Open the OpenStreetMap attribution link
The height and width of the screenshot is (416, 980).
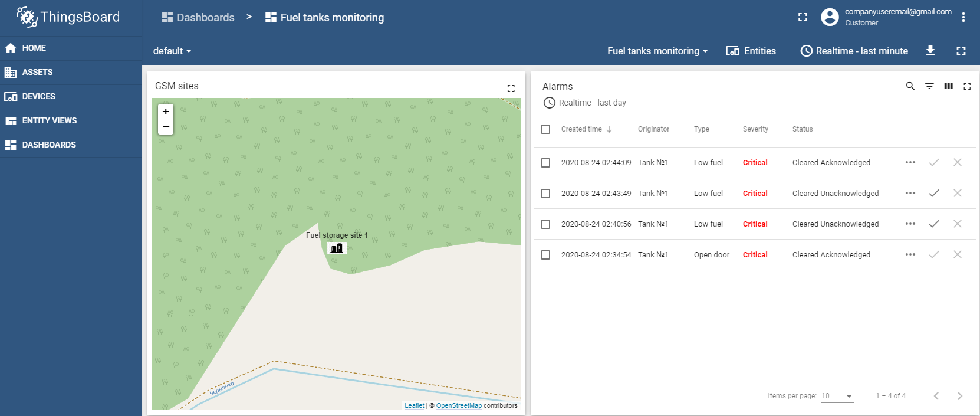(459, 405)
